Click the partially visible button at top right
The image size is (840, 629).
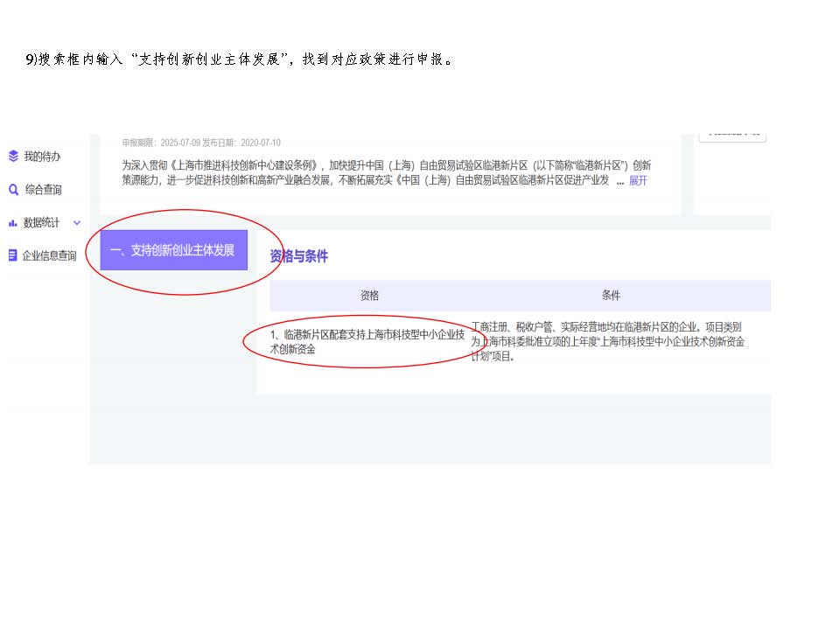coord(731,134)
